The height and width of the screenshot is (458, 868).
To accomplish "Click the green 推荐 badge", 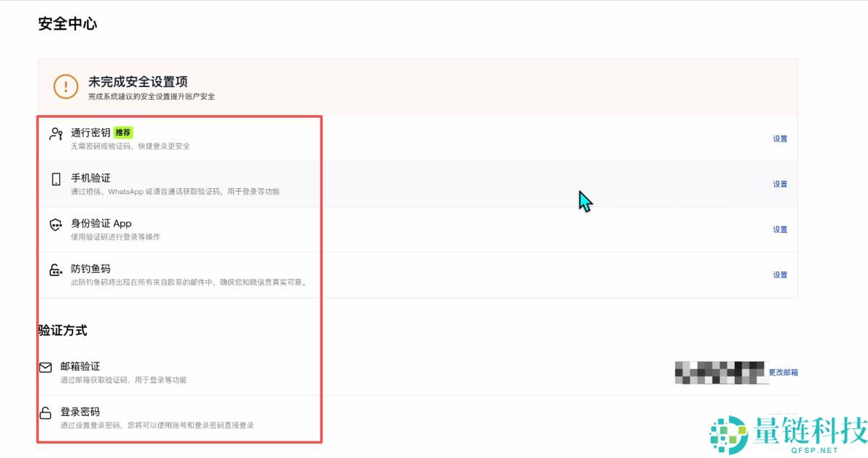I will tap(124, 133).
